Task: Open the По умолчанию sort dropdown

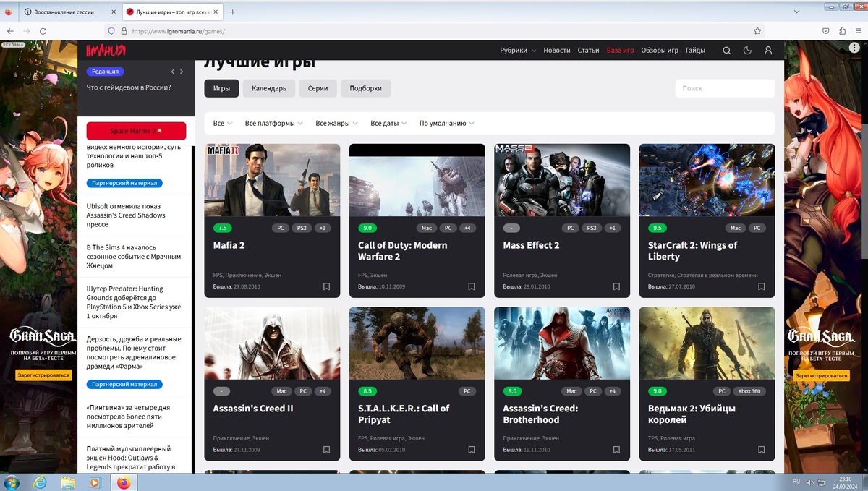Action: [446, 124]
